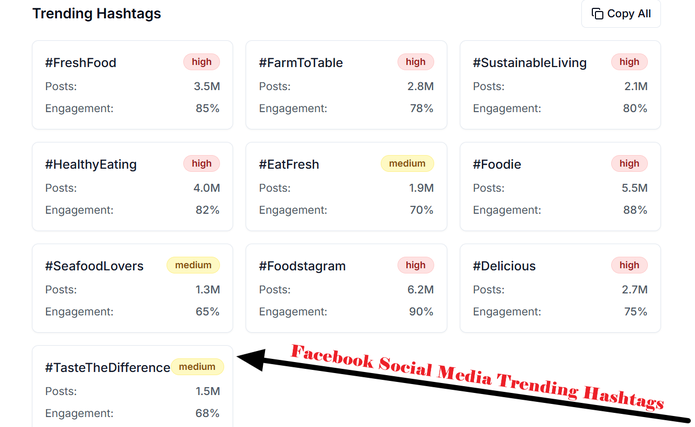The height and width of the screenshot is (427, 695).
Task: Click the medium badge on #SeafoodLovers
Action: [x=193, y=265]
